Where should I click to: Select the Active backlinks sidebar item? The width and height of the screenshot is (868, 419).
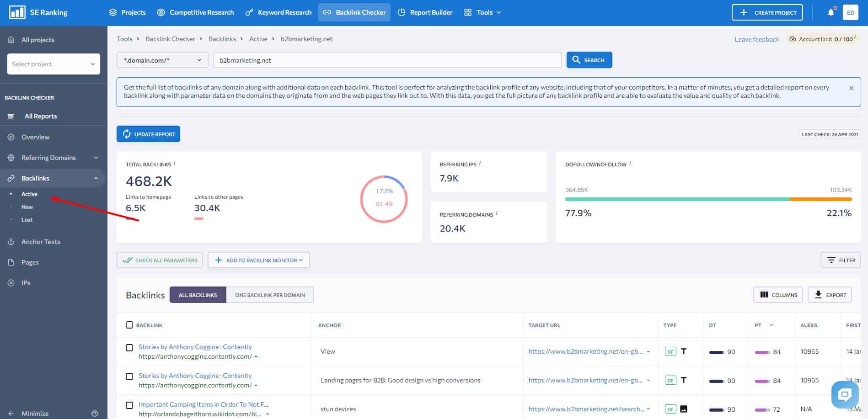pyautogui.click(x=29, y=194)
